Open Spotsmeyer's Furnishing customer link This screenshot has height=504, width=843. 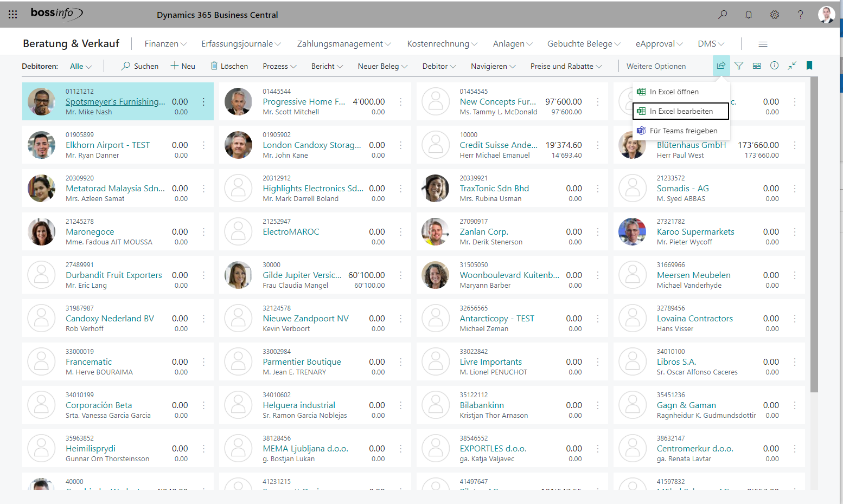[x=114, y=101]
